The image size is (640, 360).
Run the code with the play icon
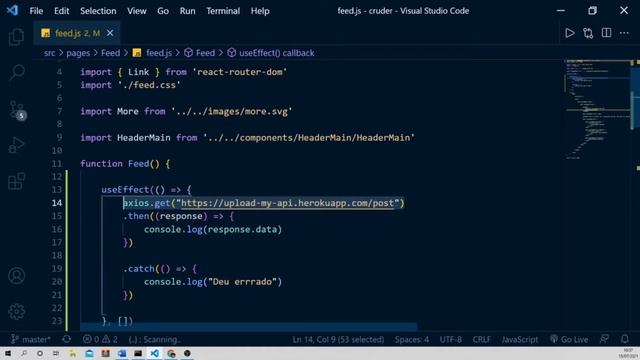[x=569, y=33]
